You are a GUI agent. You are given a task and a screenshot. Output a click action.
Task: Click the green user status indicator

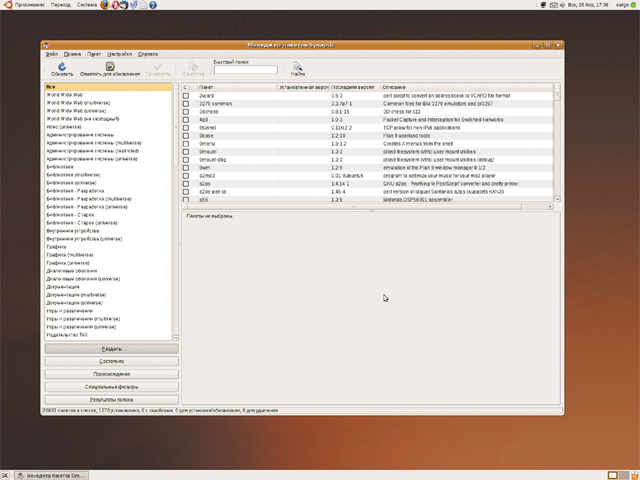(633, 5)
